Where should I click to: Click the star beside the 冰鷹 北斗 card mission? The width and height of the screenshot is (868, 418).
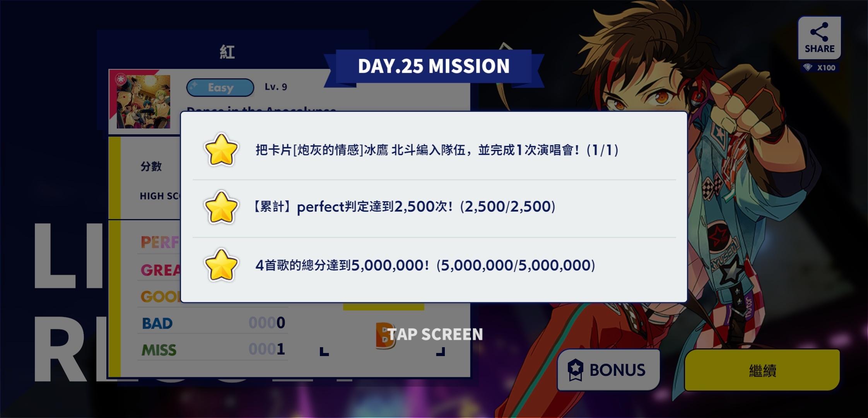coord(221,150)
